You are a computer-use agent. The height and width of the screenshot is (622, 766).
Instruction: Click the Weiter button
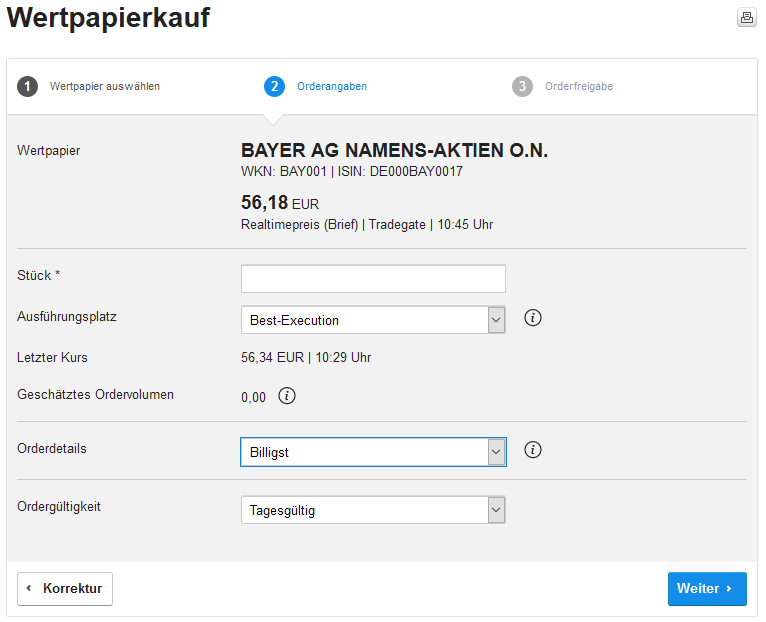(707, 589)
